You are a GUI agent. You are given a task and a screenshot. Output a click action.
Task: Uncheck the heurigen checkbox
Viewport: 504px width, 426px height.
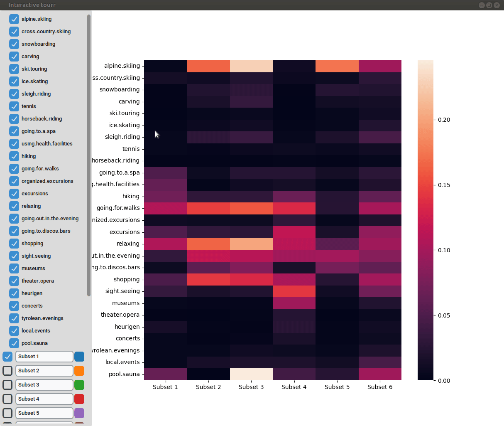(14, 293)
